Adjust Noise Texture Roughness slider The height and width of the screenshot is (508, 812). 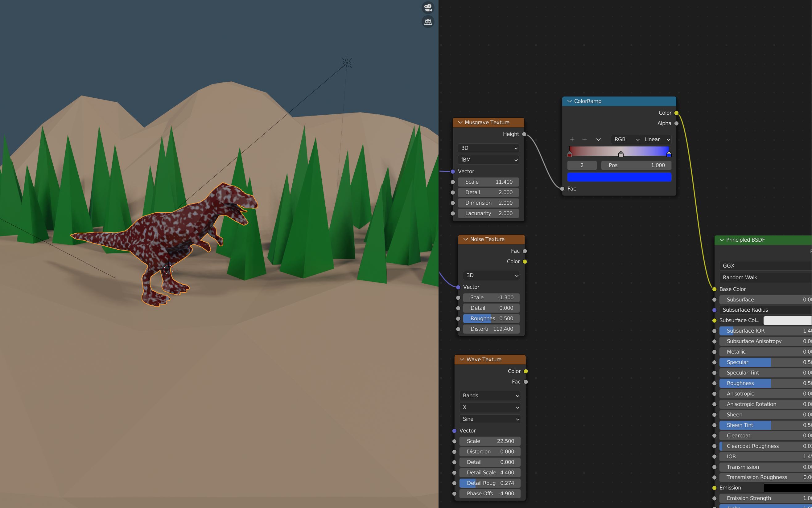tap(491, 318)
